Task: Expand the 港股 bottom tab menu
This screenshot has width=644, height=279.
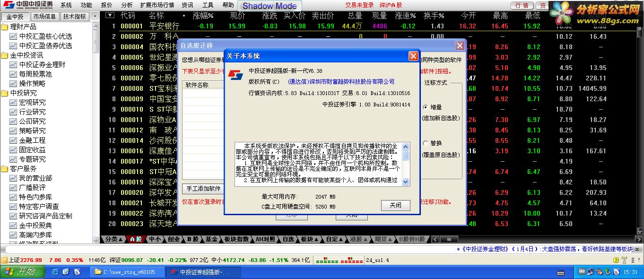Action: (x=358, y=239)
